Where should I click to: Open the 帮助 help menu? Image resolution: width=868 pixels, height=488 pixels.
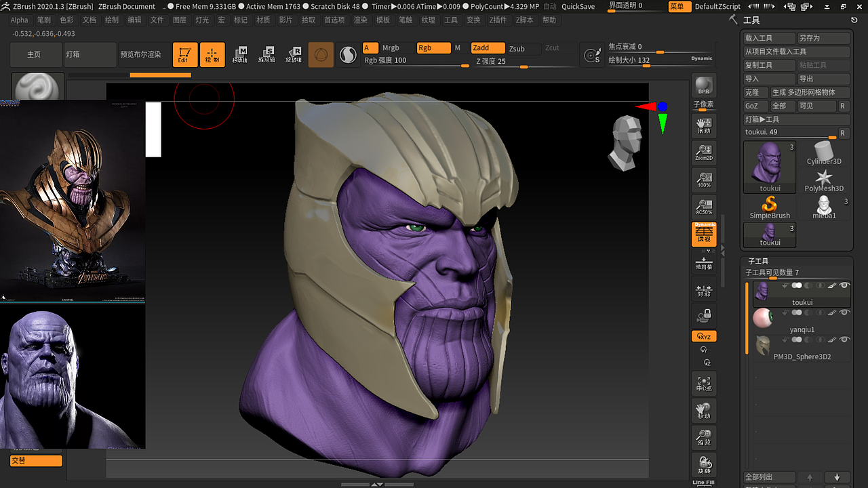click(x=549, y=20)
